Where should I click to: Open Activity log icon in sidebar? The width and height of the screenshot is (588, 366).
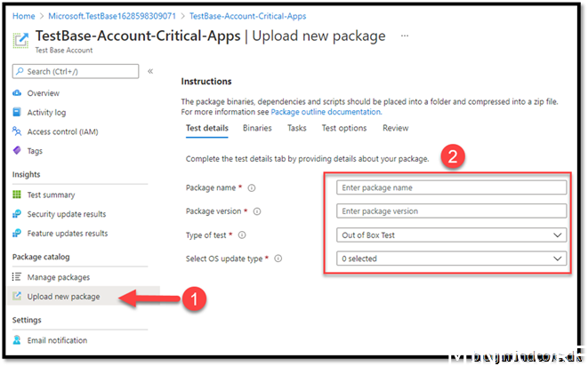coord(18,113)
